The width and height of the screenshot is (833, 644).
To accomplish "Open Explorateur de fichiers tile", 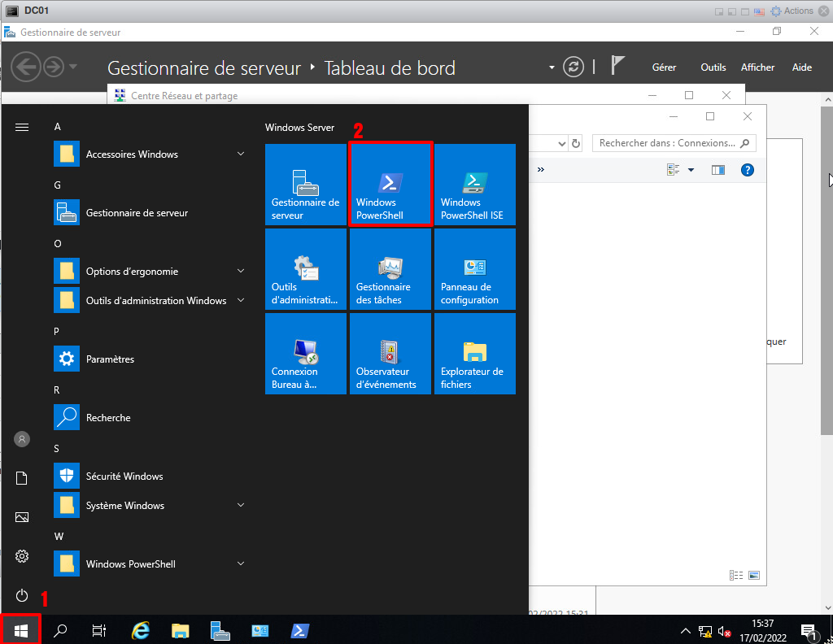I will tap(474, 354).
